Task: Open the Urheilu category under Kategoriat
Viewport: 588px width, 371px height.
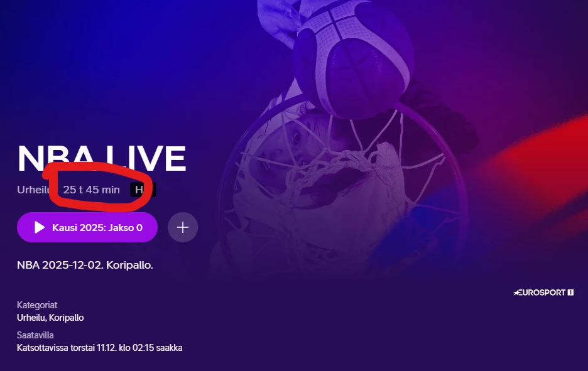Action: pos(31,318)
